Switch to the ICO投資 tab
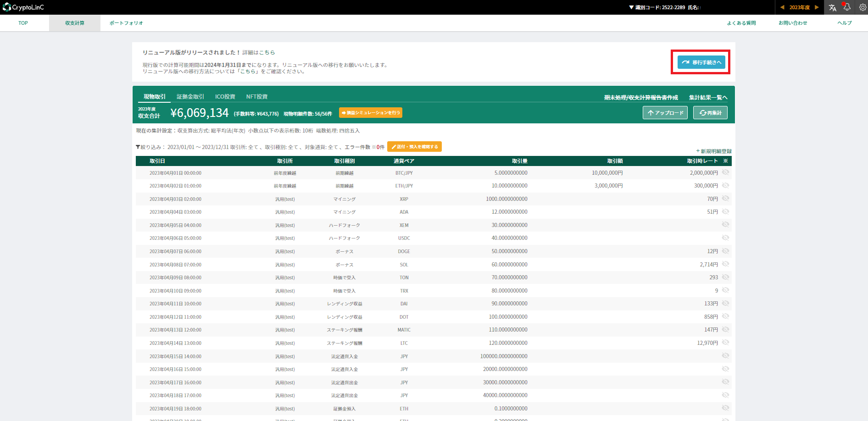Screen dimensions: 868x421 [x=225, y=97]
